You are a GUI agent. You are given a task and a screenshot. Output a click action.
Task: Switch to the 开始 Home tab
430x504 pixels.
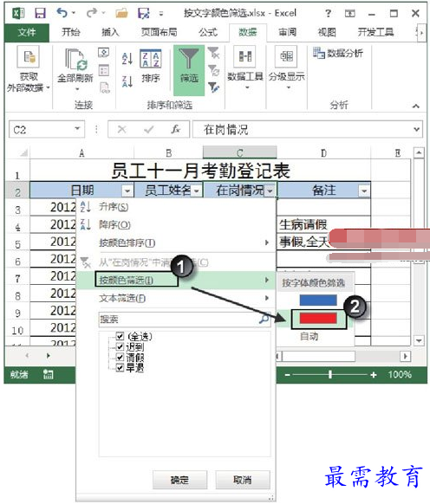70,32
